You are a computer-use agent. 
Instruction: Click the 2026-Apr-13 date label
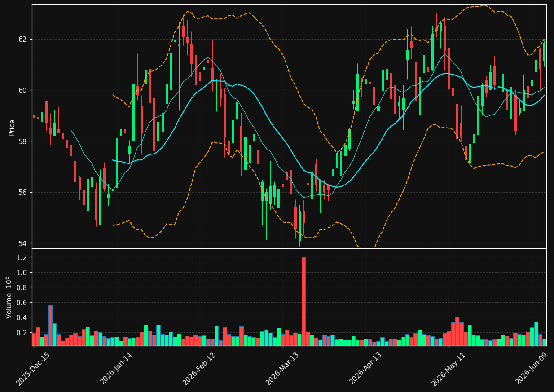click(365, 369)
